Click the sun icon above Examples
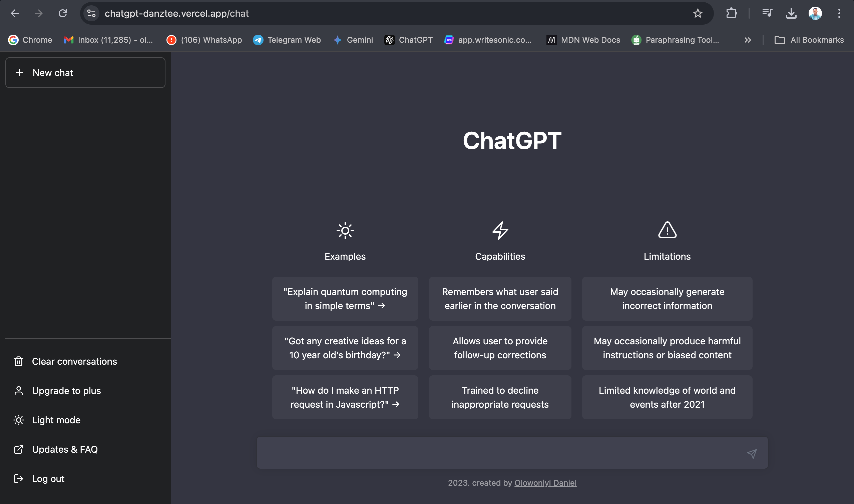Screen dimensions: 854x504 coord(345,231)
